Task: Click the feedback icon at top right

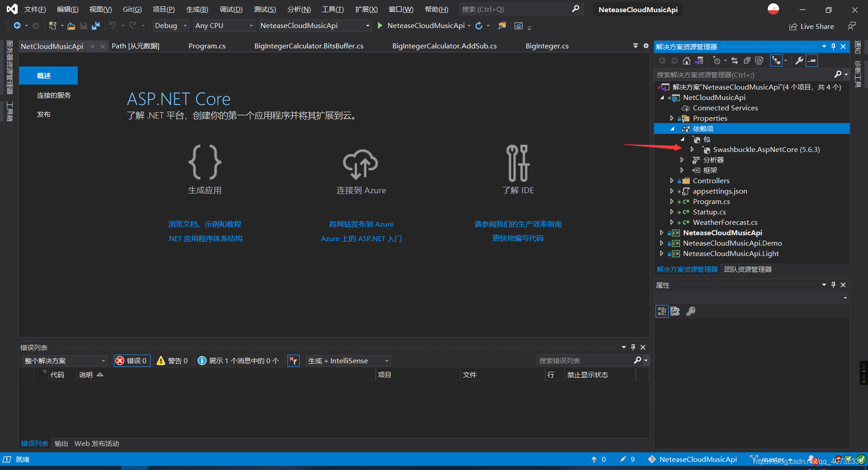Action: pyautogui.click(x=852, y=26)
